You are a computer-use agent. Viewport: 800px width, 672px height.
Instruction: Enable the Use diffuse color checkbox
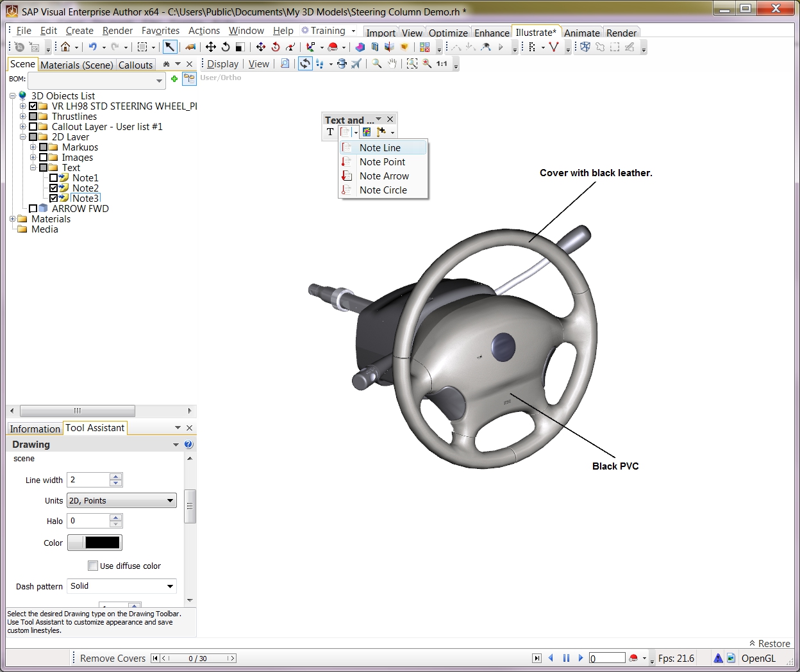pyautogui.click(x=93, y=566)
